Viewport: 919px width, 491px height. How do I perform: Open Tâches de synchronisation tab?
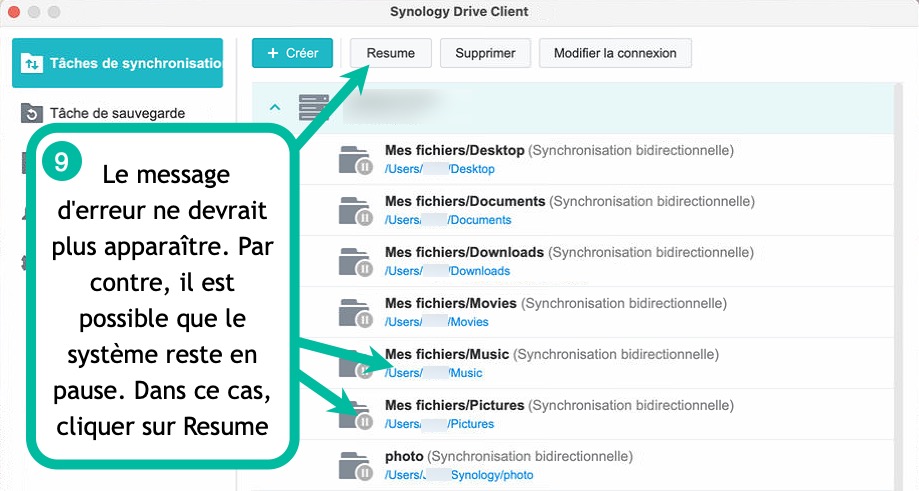118,63
